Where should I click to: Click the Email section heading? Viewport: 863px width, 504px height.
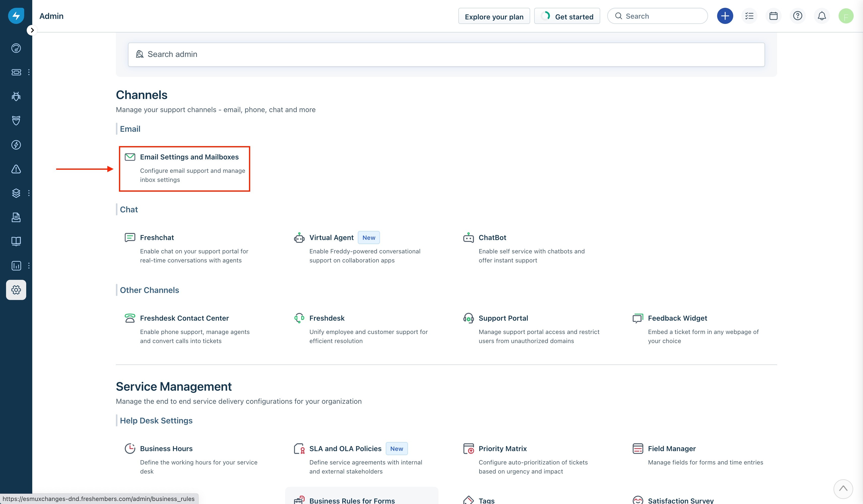[x=130, y=129]
